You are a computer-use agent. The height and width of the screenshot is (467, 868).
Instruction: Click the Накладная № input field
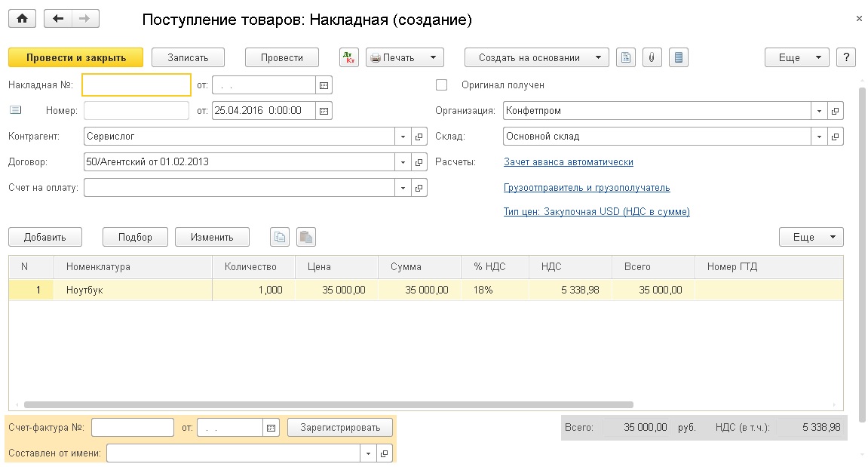[x=136, y=85]
